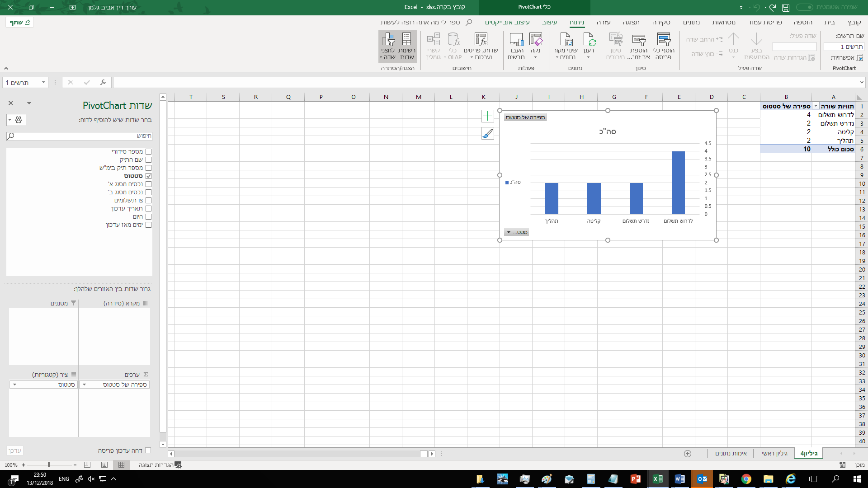The height and width of the screenshot is (488, 868).
Task: Switch to Page Layout view icon
Action: tap(104, 465)
